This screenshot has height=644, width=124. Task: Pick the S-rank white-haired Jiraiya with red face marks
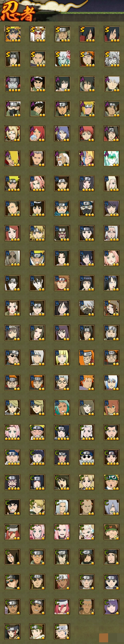coord(37,34)
